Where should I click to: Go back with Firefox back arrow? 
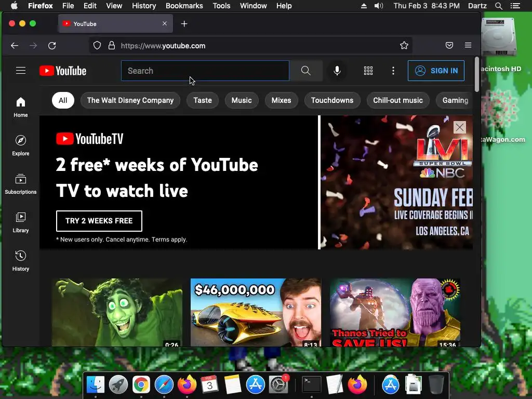point(14,46)
